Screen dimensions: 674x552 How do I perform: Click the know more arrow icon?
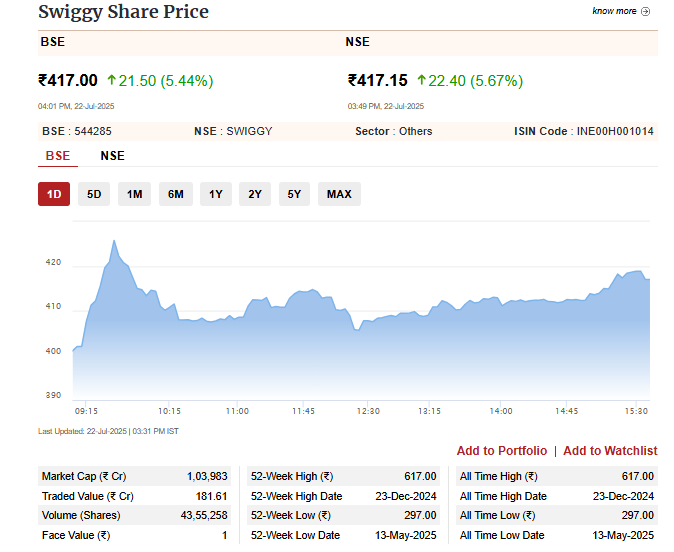coord(645,12)
